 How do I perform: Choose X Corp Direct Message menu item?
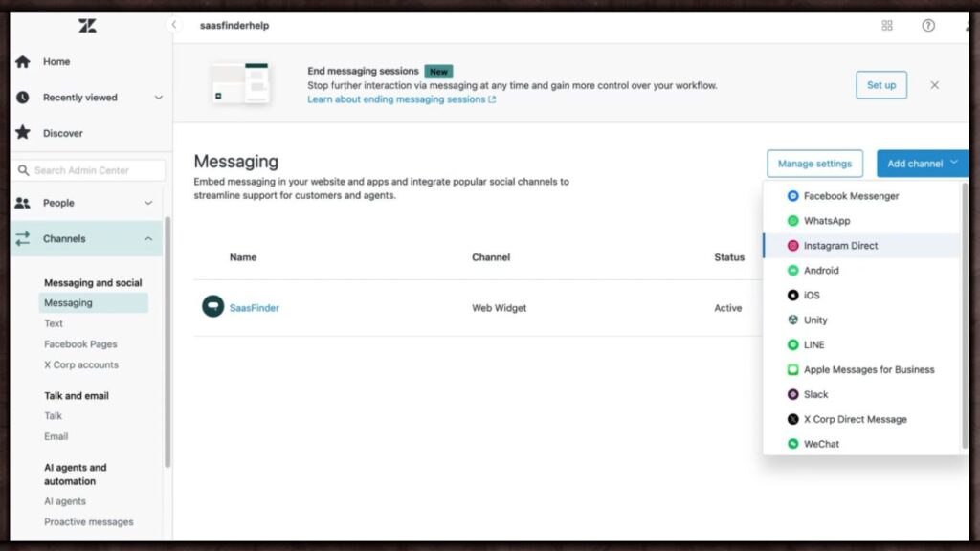tap(861, 419)
